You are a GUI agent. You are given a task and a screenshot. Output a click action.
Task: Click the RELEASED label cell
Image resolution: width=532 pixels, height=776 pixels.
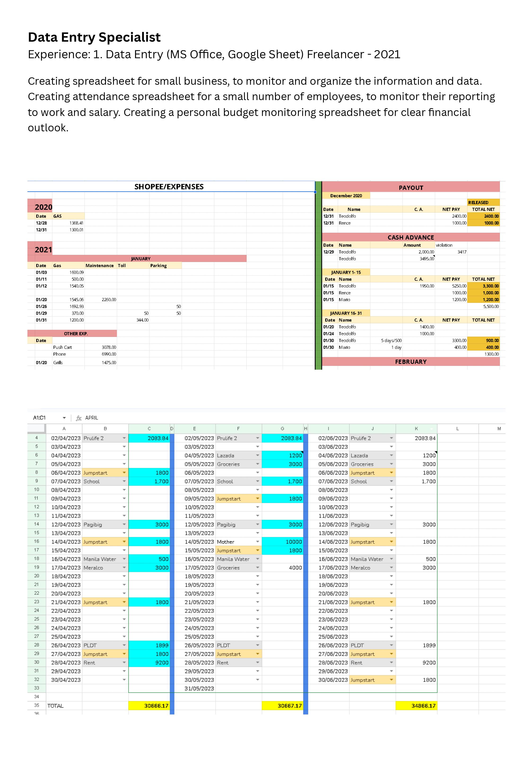[x=483, y=202]
